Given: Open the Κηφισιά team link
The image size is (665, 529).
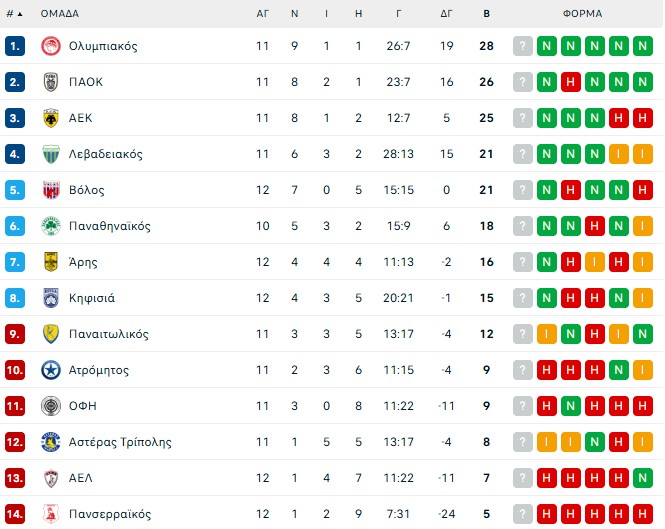Looking at the screenshot, I should [x=92, y=298].
